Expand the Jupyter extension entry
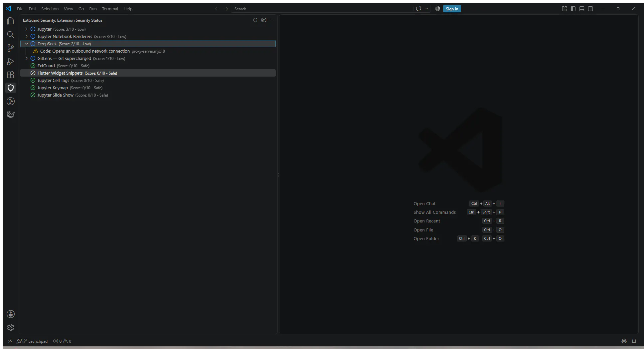Screen dimensions: 644x349 click(27, 29)
